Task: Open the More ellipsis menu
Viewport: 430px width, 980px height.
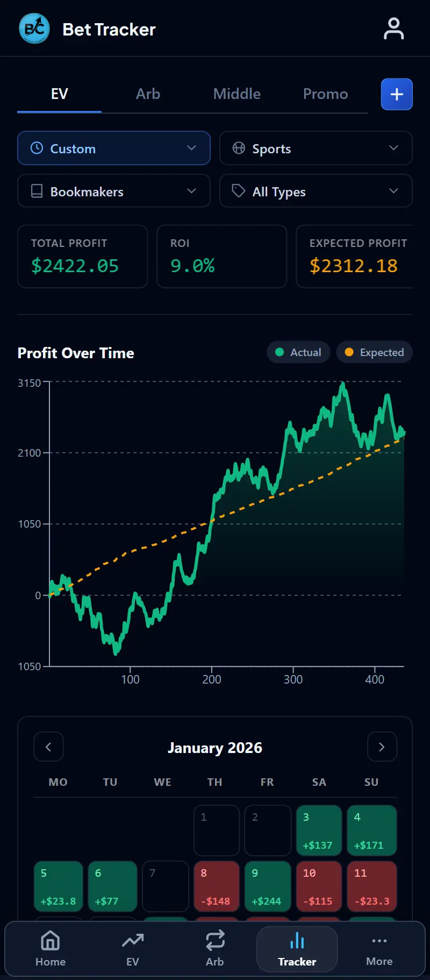Action: tap(379, 941)
